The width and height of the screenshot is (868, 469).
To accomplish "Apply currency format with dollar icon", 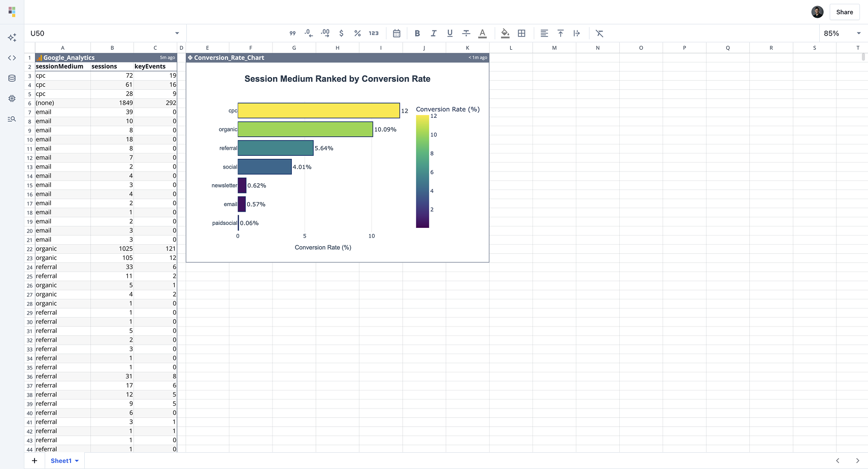I will click(x=341, y=33).
